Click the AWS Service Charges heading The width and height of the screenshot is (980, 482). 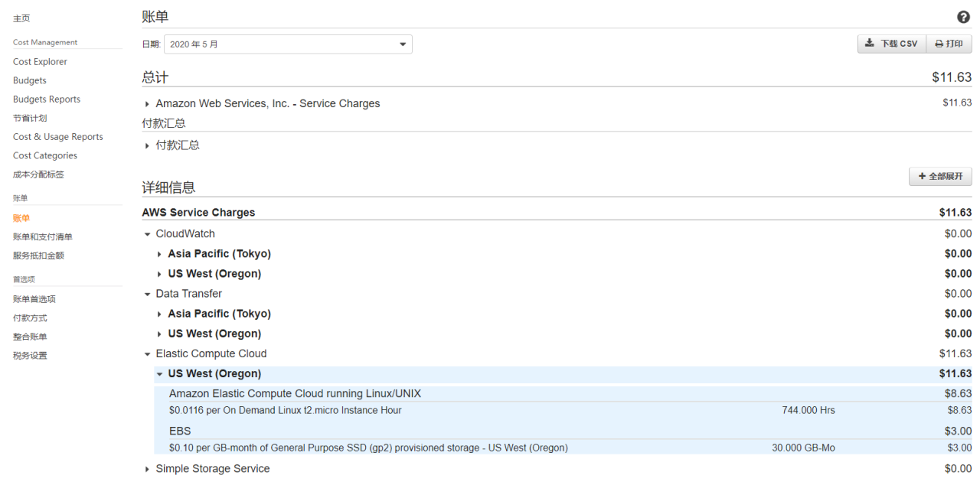198,213
